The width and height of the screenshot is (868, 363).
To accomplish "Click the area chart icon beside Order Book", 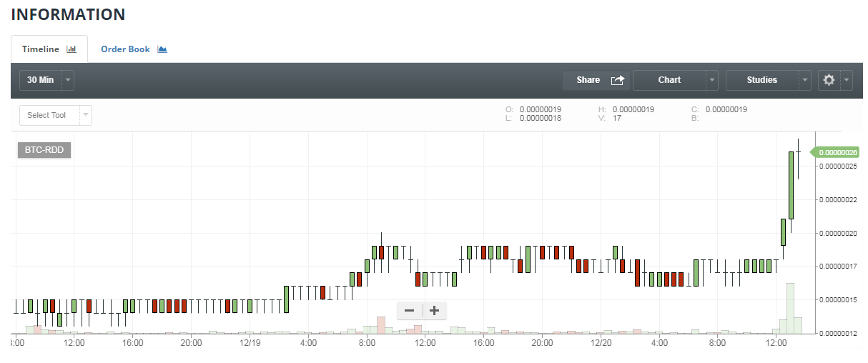I will (162, 49).
